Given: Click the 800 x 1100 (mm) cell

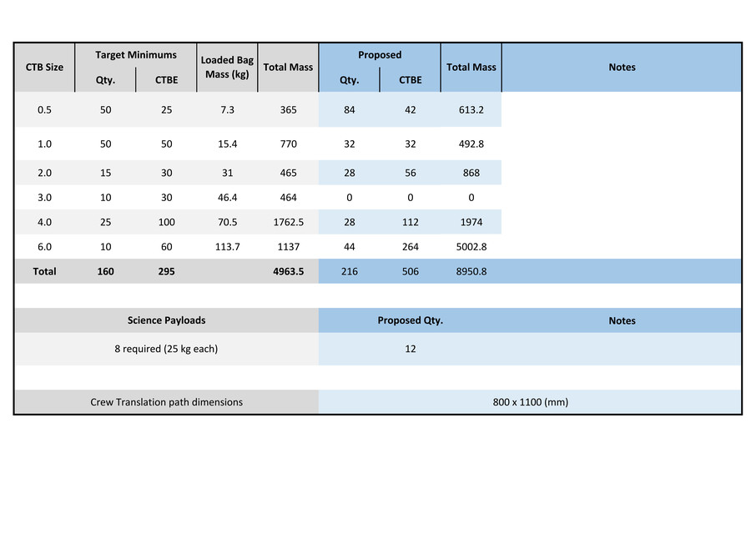Looking at the screenshot, I should pyautogui.click(x=530, y=402).
